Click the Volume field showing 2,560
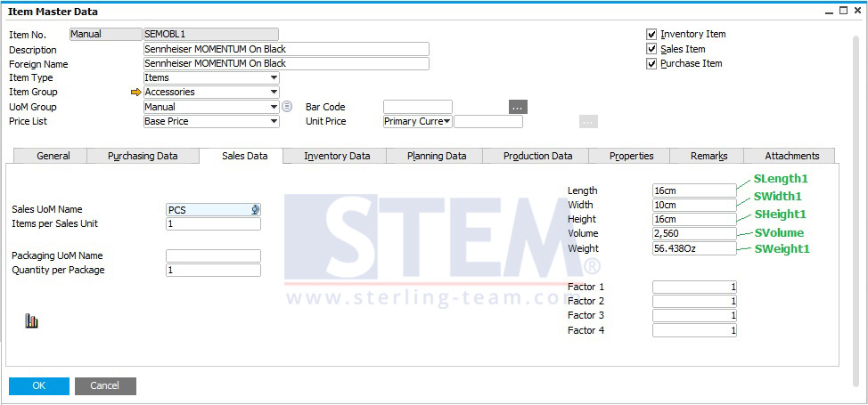The height and width of the screenshot is (405, 868). [x=695, y=234]
